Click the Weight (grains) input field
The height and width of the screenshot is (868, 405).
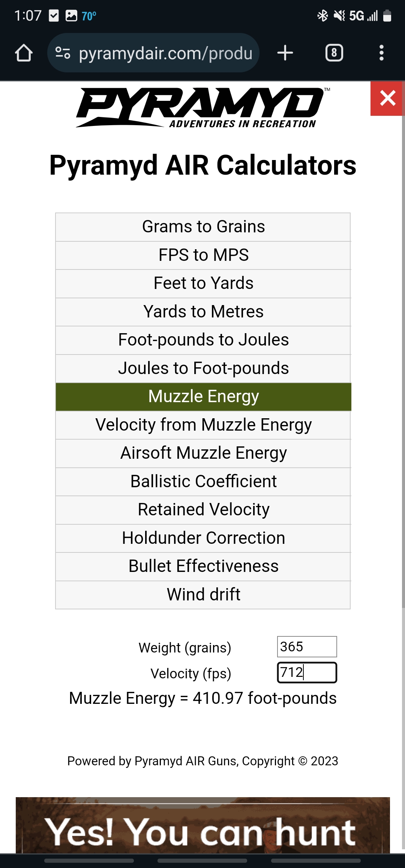(x=307, y=647)
